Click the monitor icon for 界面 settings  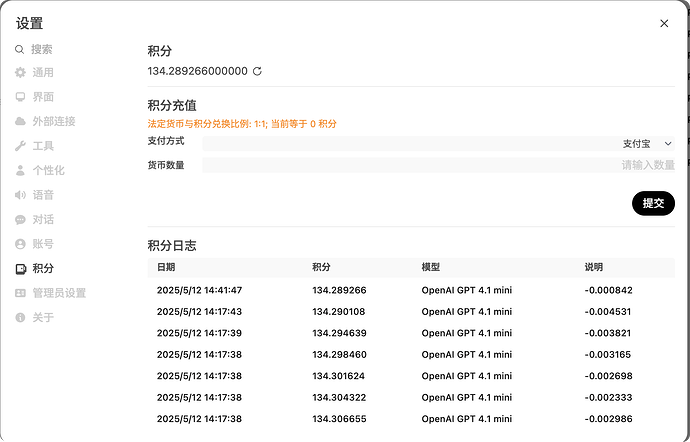[20, 97]
